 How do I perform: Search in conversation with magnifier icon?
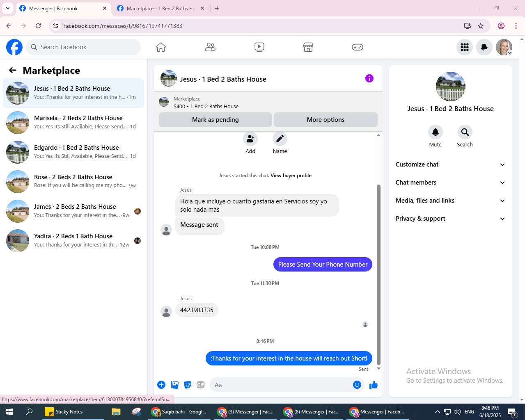click(x=465, y=132)
